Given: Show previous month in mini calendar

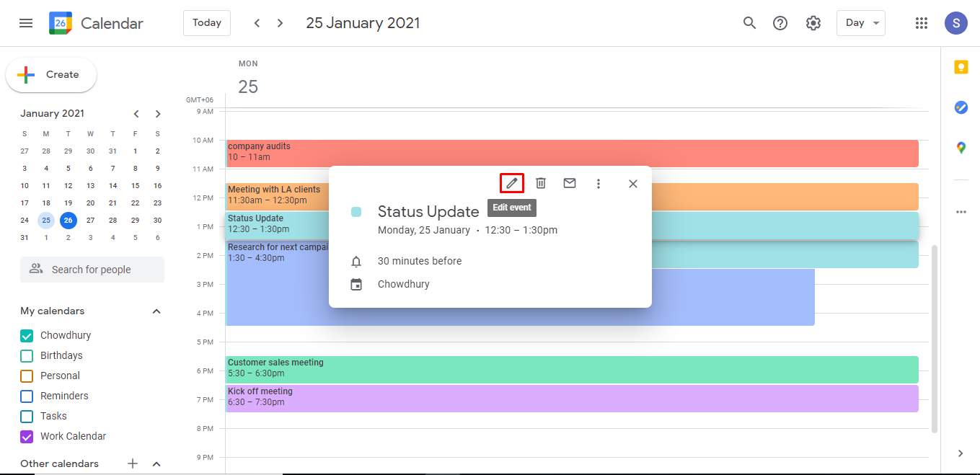Looking at the screenshot, I should (x=136, y=114).
